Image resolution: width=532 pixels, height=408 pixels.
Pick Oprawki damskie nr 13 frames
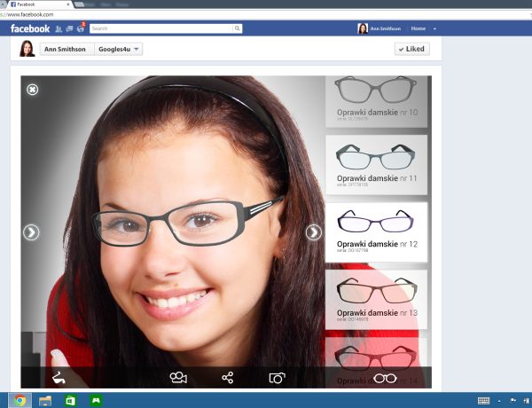376,297
